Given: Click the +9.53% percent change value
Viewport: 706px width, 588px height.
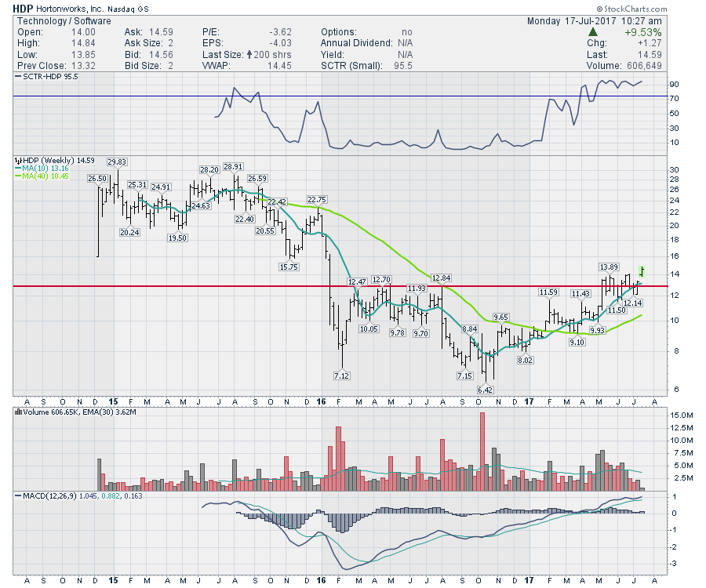Looking at the screenshot, I should (x=643, y=32).
